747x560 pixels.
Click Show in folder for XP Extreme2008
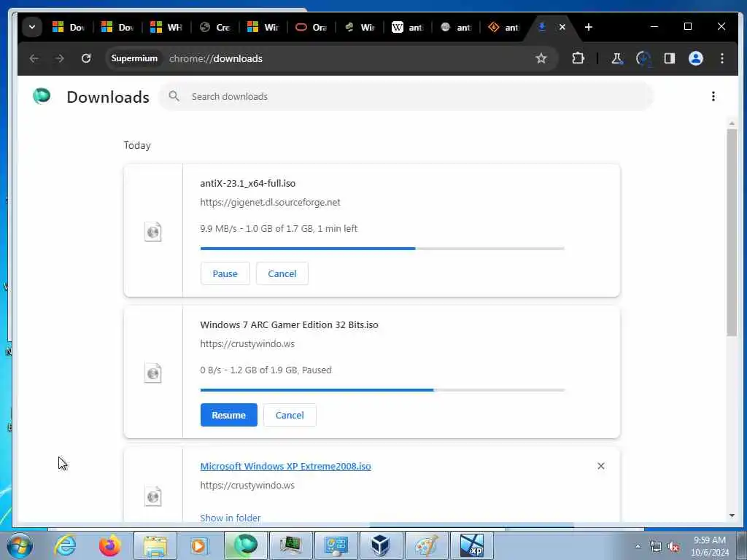coord(230,518)
